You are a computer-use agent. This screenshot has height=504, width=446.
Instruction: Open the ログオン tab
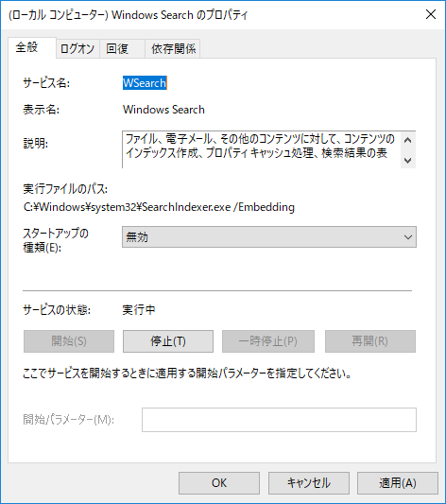pyautogui.click(x=77, y=49)
